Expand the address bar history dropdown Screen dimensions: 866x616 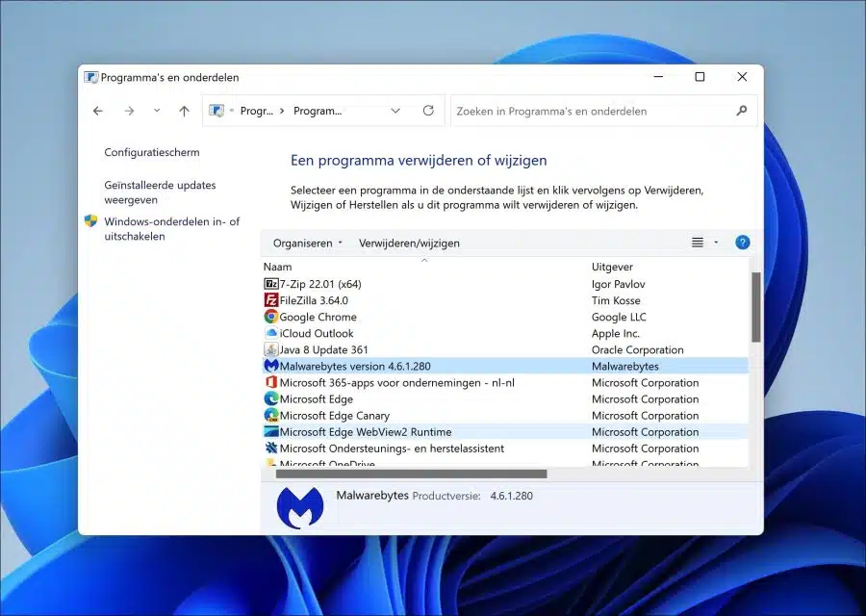point(395,111)
